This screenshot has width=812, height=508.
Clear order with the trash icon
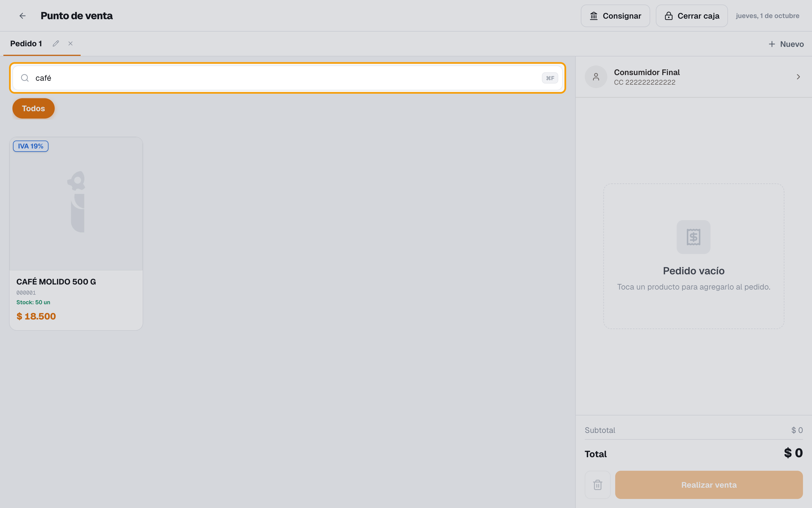click(598, 485)
